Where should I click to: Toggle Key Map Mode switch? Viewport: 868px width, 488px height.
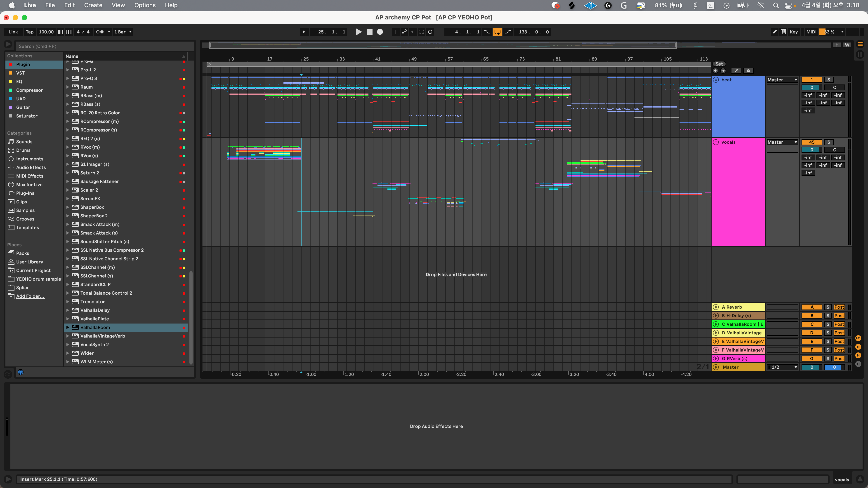[794, 32]
